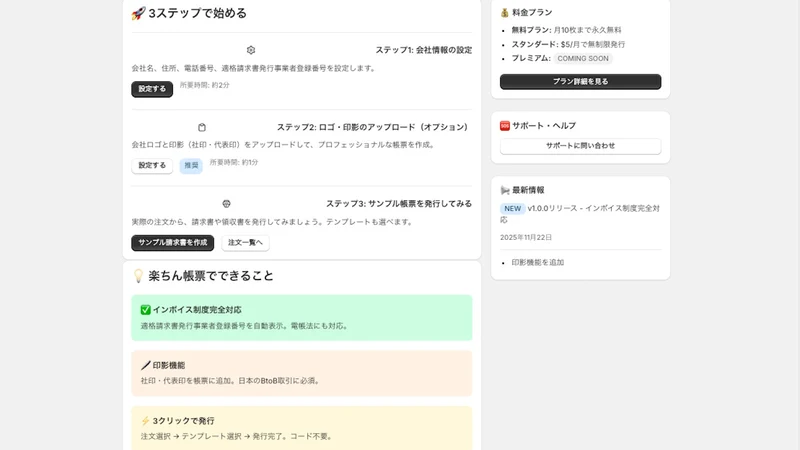Image resolution: width=800 pixels, height=450 pixels.
Task: Open plan details with プラン詳細を見る
Action: [x=581, y=82]
